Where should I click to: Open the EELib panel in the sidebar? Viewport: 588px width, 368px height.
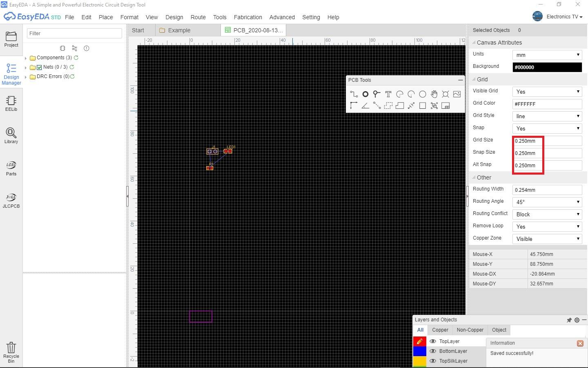pos(11,103)
